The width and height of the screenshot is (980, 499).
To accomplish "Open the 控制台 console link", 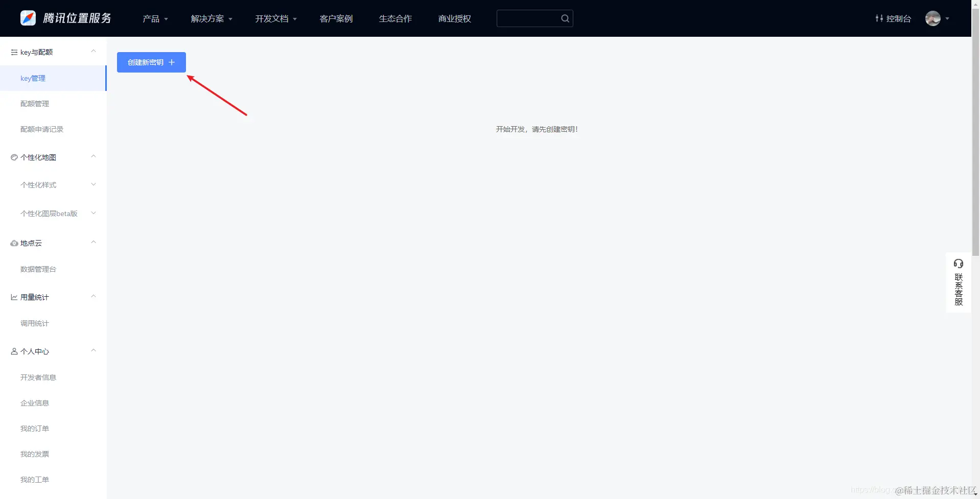I will coord(893,18).
